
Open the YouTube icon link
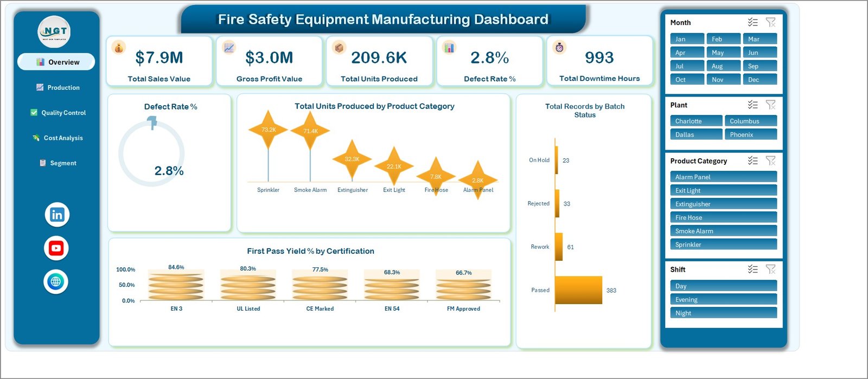pyautogui.click(x=56, y=248)
